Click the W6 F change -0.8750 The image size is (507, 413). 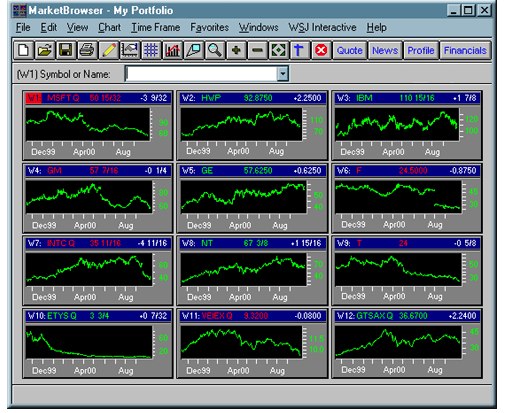pyautogui.click(x=463, y=171)
